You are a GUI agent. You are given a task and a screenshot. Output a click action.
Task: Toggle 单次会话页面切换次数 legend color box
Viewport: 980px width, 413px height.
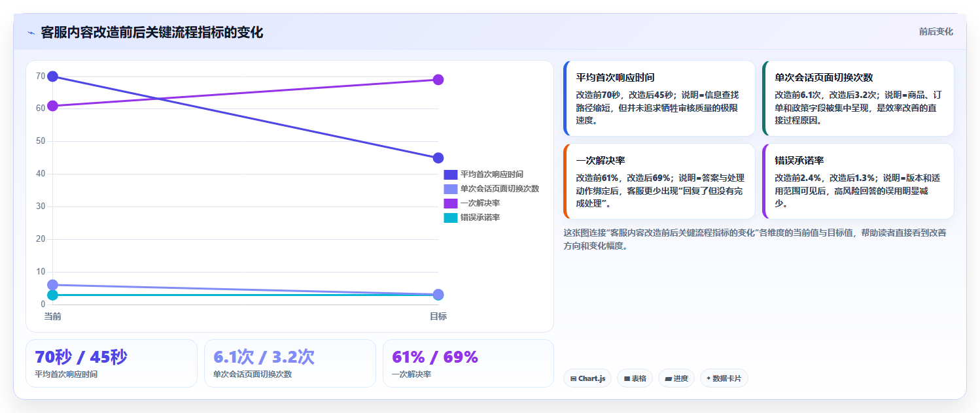point(451,189)
